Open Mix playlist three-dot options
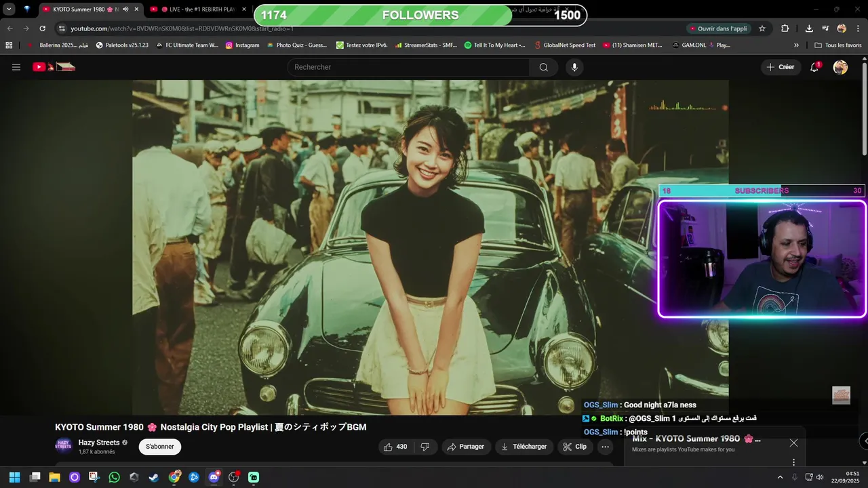This screenshot has height=488, width=868. (793, 462)
